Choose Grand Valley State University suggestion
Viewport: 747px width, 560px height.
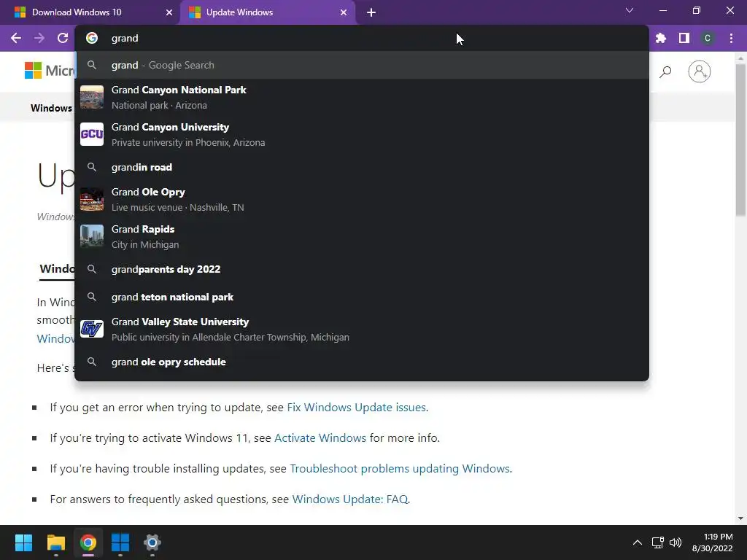click(362, 329)
